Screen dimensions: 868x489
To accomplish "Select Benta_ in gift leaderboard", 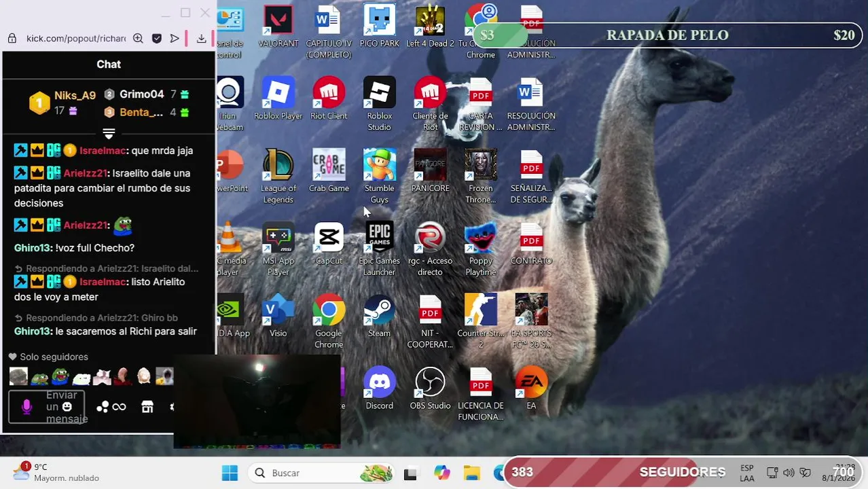I will pyautogui.click(x=141, y=112).
